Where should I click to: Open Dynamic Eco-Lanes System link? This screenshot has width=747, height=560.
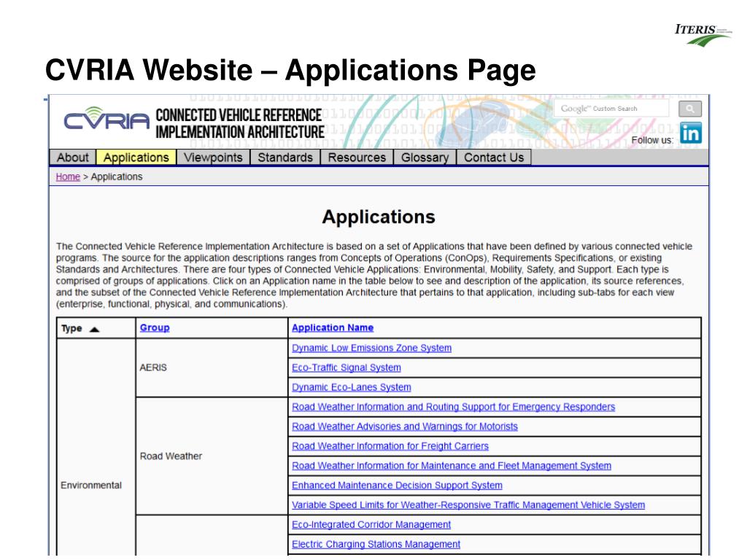pyautogui.click(x=352, y=387)
